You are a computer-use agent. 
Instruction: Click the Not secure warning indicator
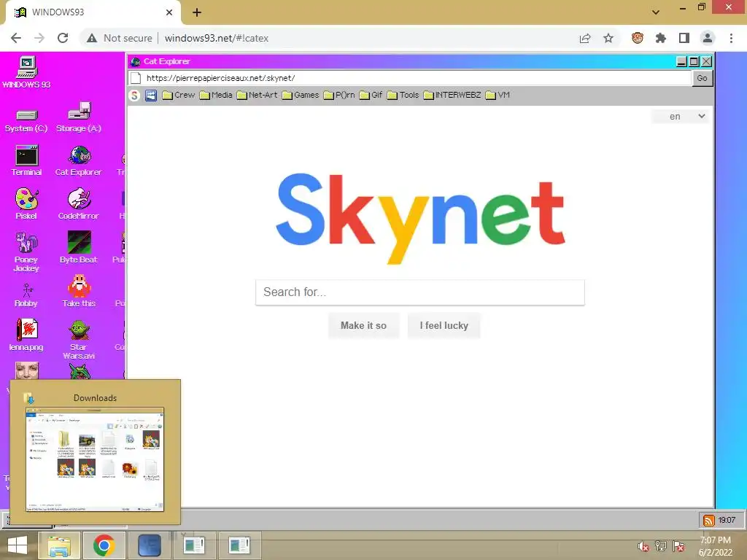119,38
